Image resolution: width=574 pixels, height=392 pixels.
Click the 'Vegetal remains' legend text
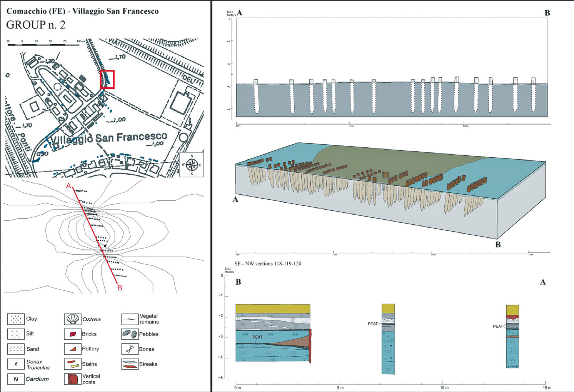(149, 319)
